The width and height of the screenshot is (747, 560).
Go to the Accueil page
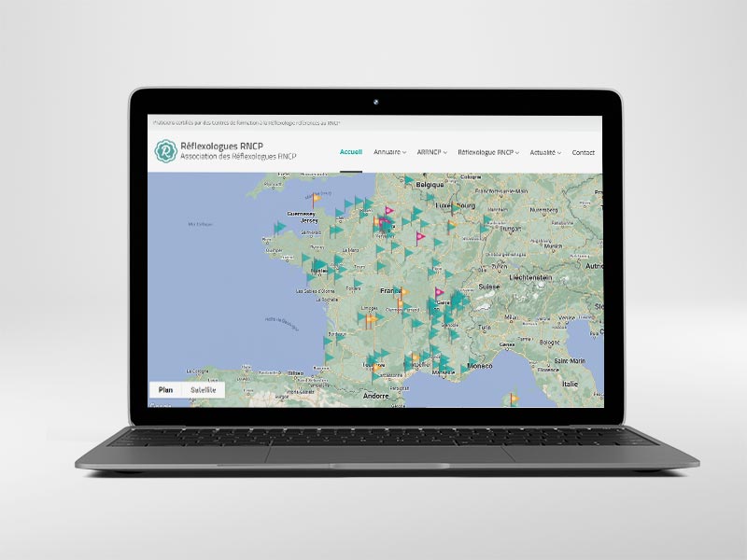pyautogui.click(x=351, y=152)
